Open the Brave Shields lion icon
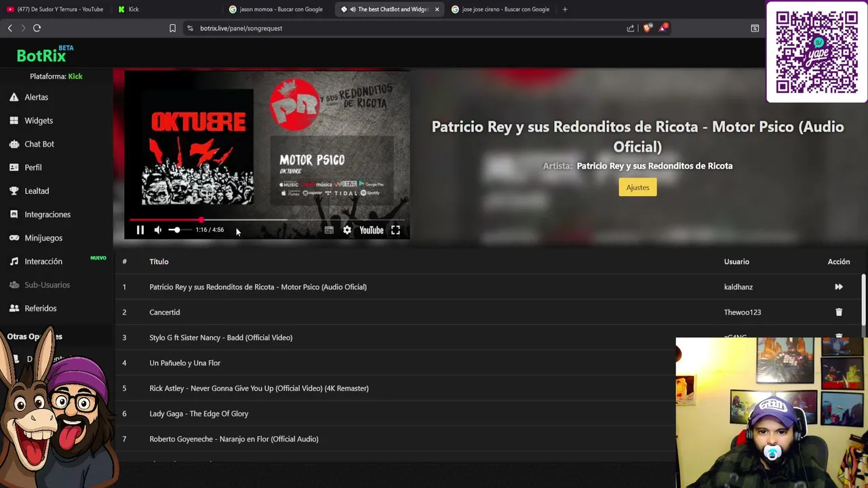Screen dimensions: 868x488 point(647,28)
